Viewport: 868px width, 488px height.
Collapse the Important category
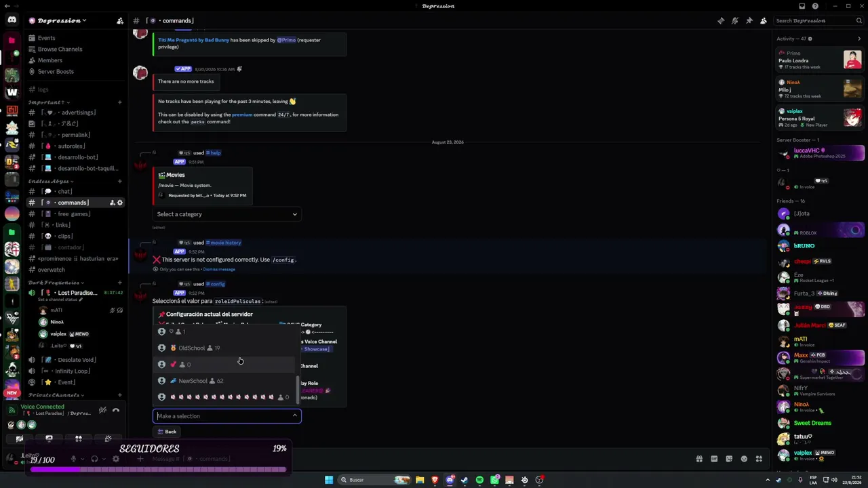[x=49, y=102]
